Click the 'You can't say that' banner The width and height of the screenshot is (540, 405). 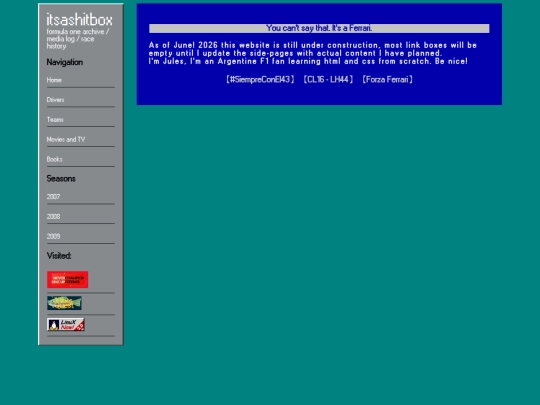point(319,28)
